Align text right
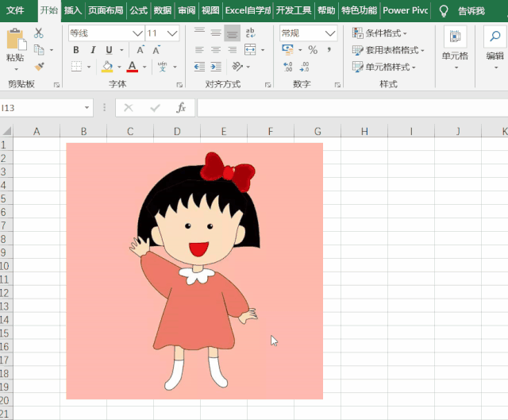This screenshot has width=508, height=420. (232, 50)
